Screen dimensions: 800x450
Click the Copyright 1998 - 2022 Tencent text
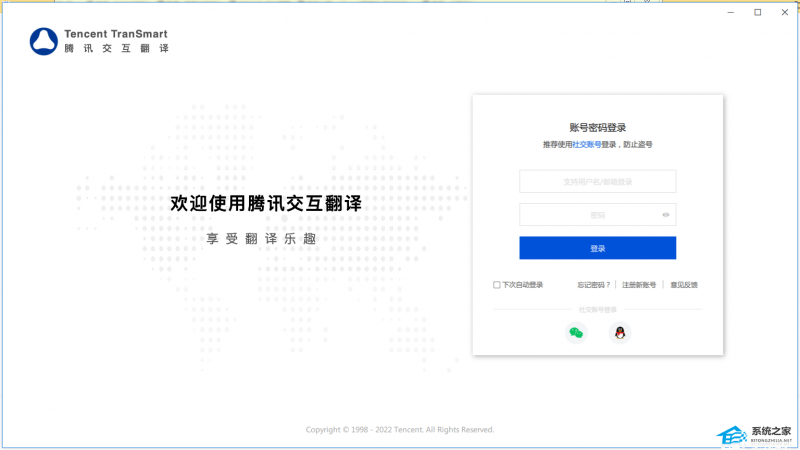pyautogui.click(x=399, y=430)
